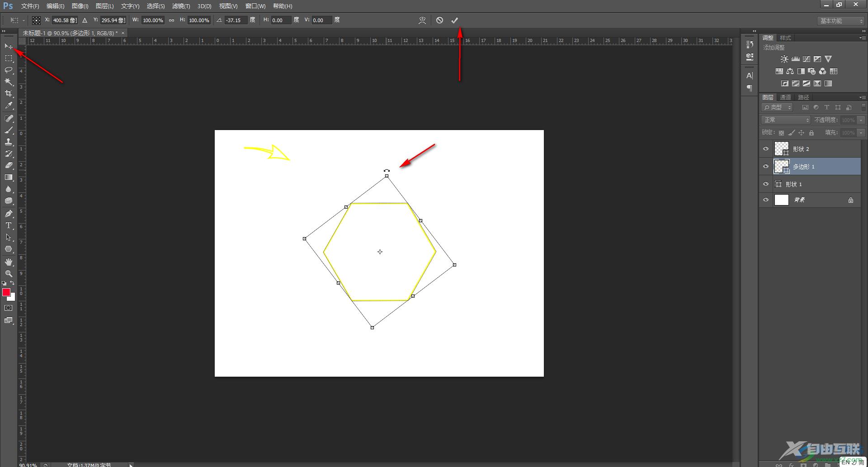This screenshot has width=868, height=467.
Task: Hide the 背景 layer
Action: [766, 200]
